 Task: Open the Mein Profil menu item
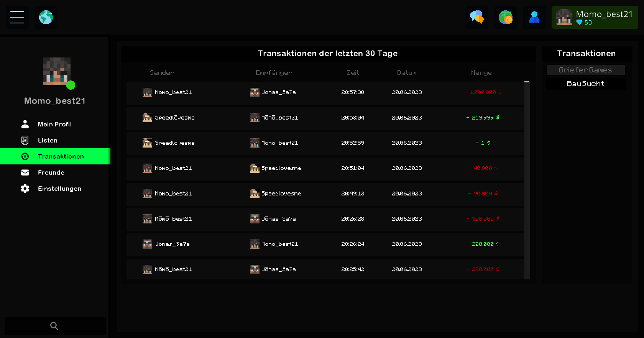click(55, 124)
